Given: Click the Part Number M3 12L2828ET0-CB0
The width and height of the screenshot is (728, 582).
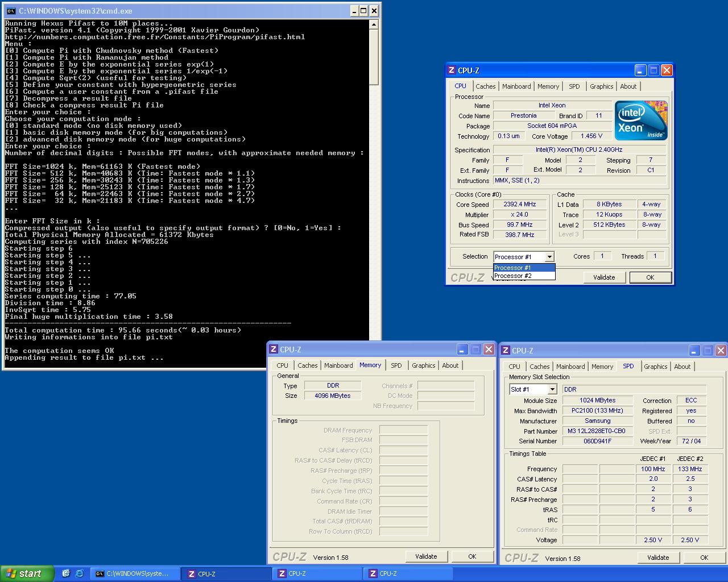Looking at the screenshot, I should (x=598, y=431).
